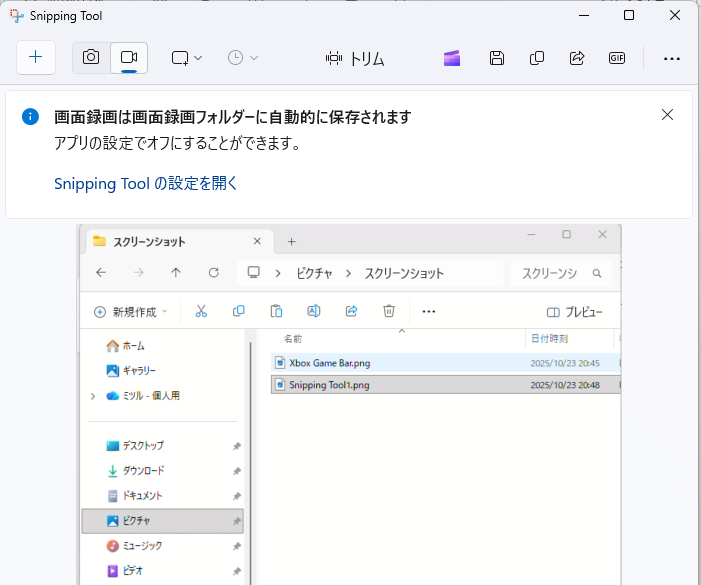Copy the capture to clipboard

coord(537,58)
